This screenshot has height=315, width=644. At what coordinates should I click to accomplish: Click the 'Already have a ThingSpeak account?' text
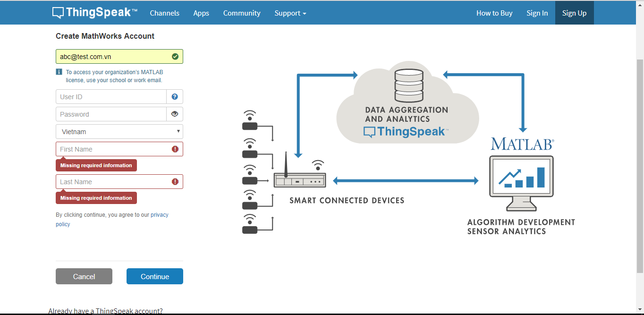(105, 311)
